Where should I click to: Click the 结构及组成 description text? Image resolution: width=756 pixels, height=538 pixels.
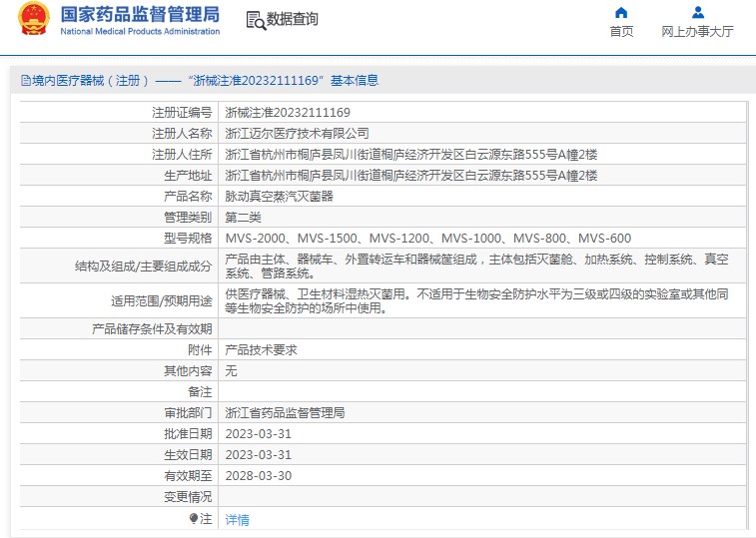(x=476, y=267)
